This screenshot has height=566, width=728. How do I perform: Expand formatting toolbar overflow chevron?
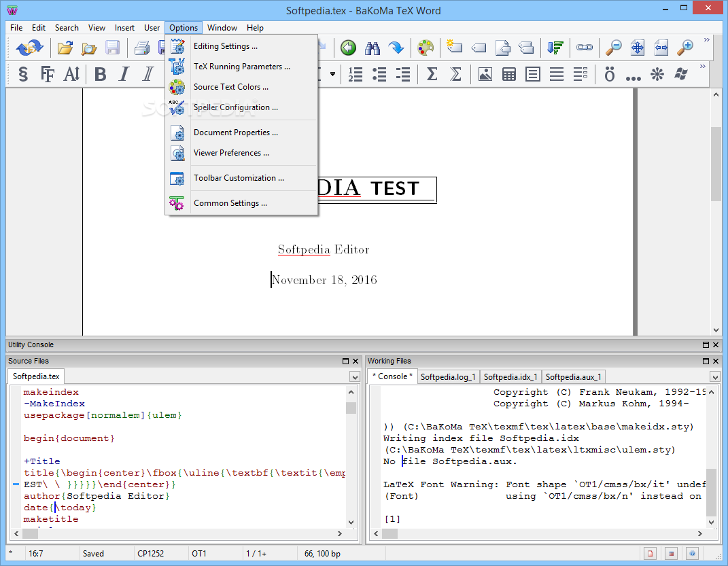702,67
